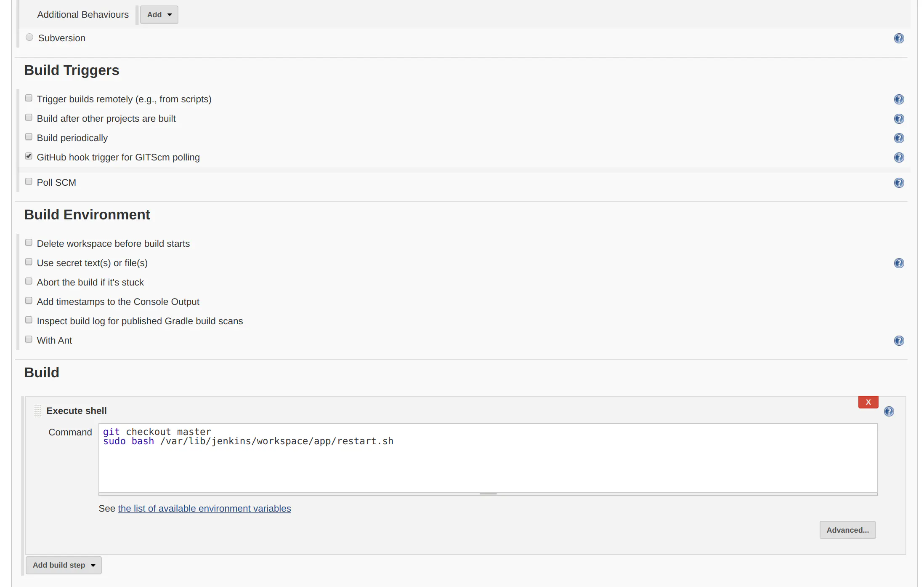
Task: View help for Build after other projects
Action: tap(899, 119)
